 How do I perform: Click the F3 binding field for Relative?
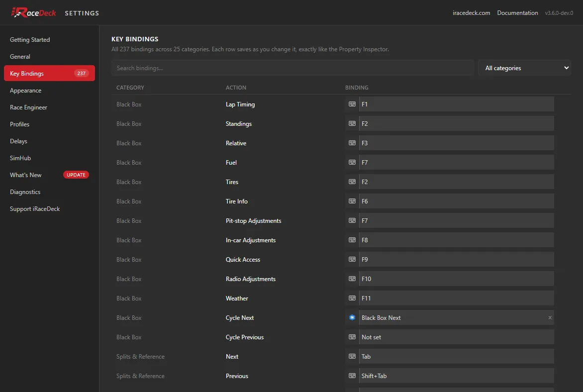456,143
